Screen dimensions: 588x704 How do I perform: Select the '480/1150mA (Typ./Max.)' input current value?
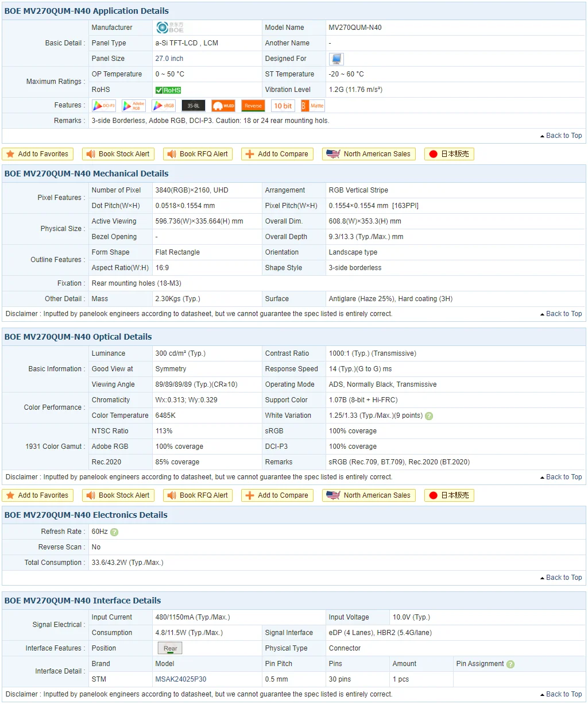[193, 617]
